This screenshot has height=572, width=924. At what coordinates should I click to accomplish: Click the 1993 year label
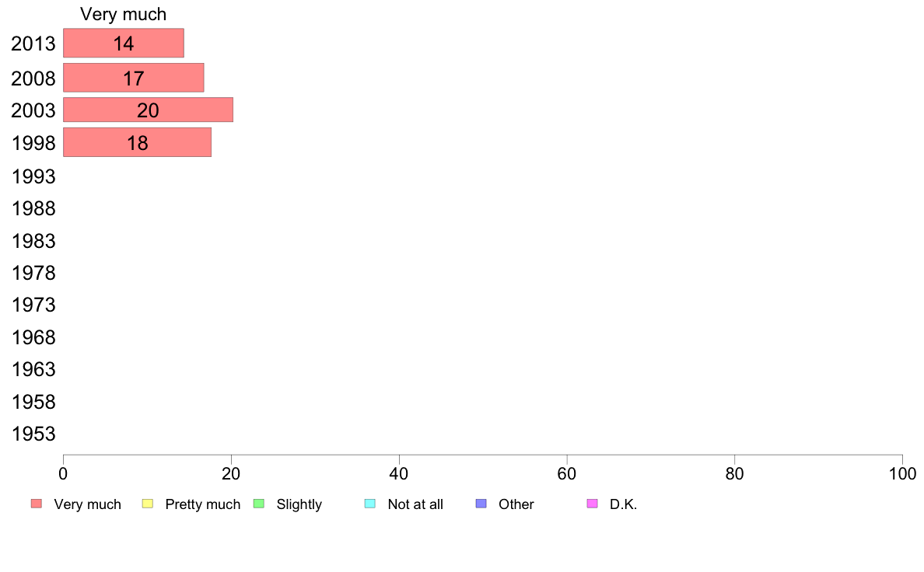point(33,176)
